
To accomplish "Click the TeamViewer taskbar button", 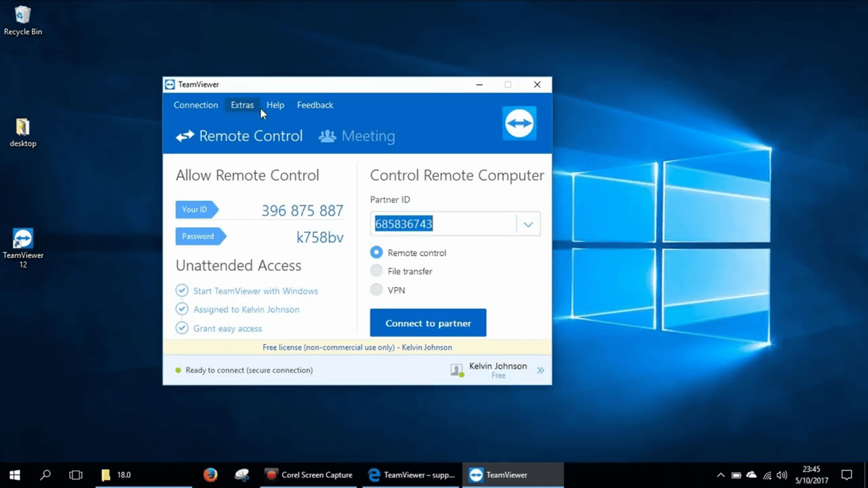I will pyautogui.click(x=513, y=475).
